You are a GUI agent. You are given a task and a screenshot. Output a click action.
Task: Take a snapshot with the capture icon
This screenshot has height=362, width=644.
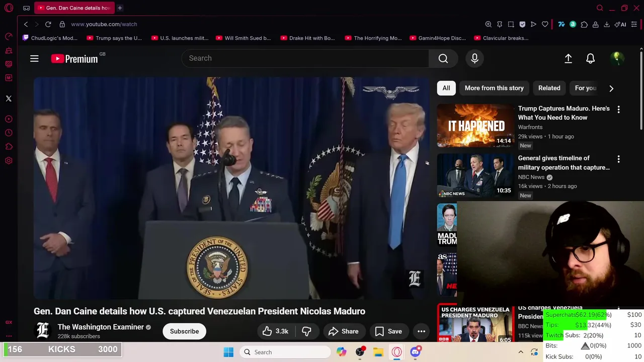[511, 24]
